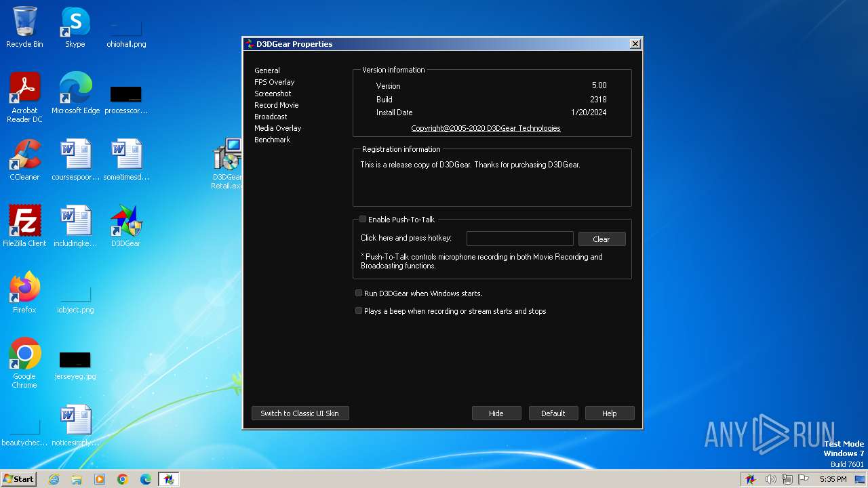Click the Edge taskbar icon
Image resolution: width=868 pixels, height=488 pixels.
point(146,479)
